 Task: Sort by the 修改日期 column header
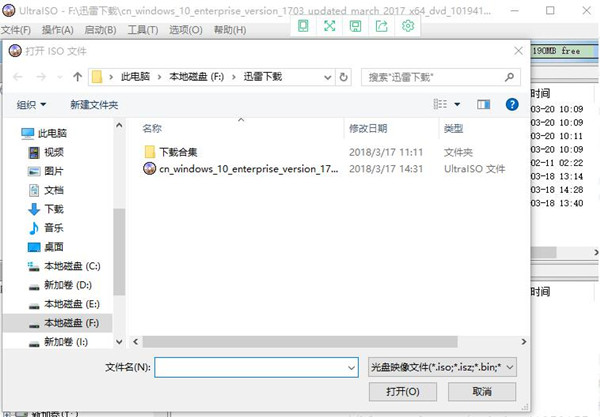[368, 128]
